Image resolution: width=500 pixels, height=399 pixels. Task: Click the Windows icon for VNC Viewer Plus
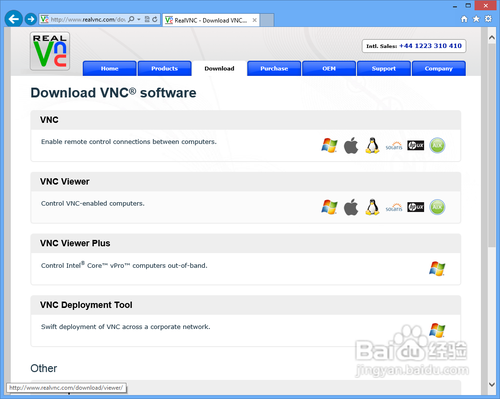click(437, 269)
